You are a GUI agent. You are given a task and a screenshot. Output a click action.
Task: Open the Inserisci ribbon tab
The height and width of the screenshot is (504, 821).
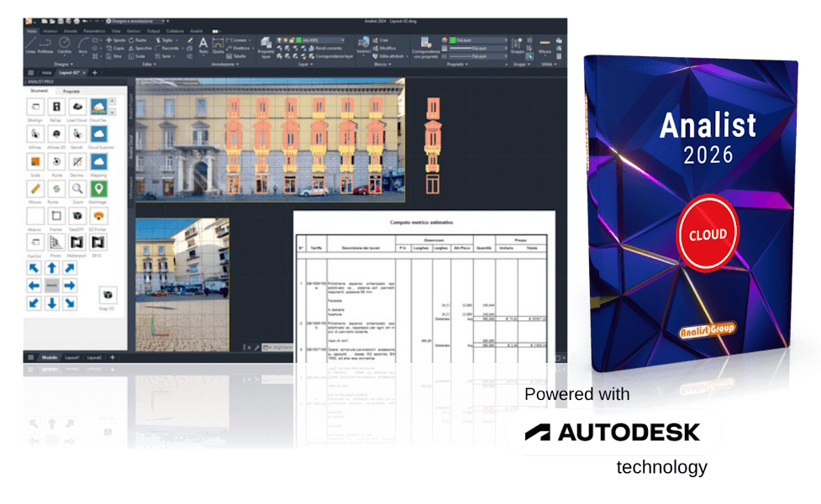pyautogui.click(x=50, y=31)
